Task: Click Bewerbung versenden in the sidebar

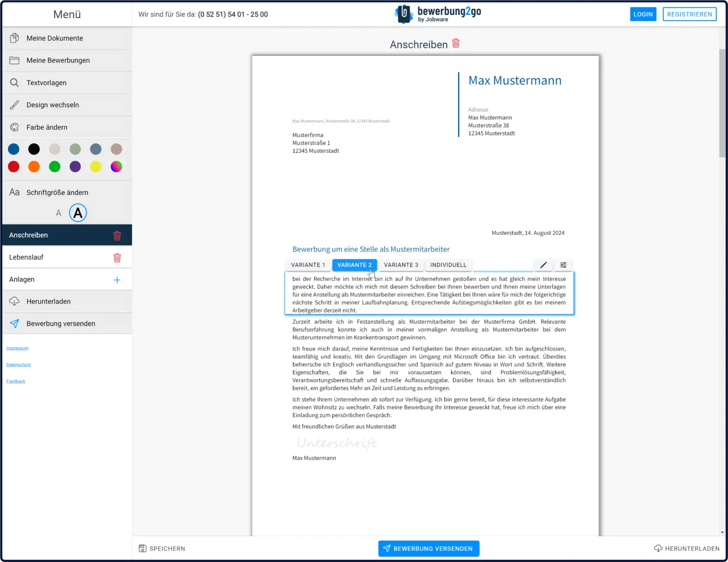Action: pyautogui.click(x=67, y=323)
